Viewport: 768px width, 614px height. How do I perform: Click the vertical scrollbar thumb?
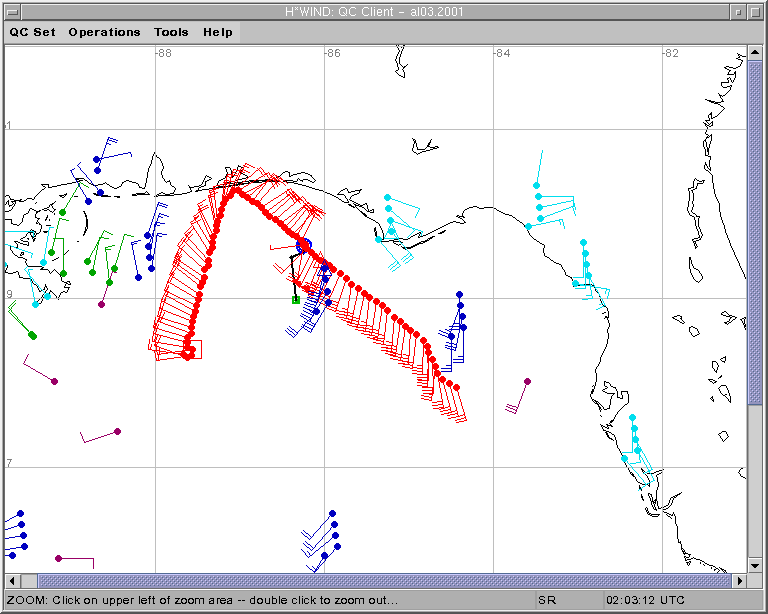click(x=755, y=230)
